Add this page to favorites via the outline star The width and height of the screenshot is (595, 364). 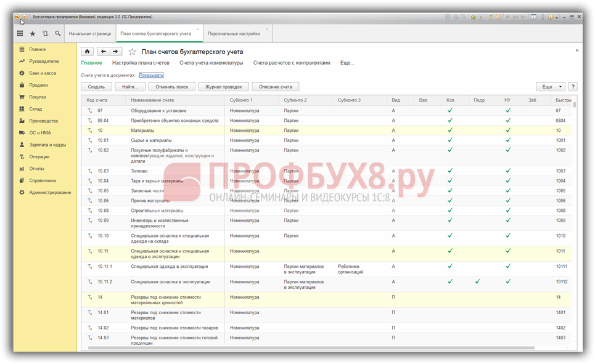pyautogui.click(x=132, y=52)
